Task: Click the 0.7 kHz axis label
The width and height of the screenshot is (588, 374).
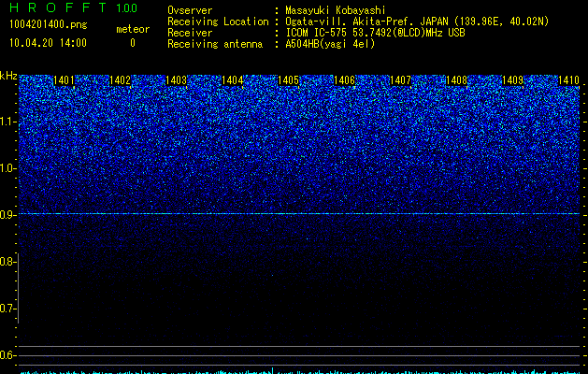Action: pos(7,309)
